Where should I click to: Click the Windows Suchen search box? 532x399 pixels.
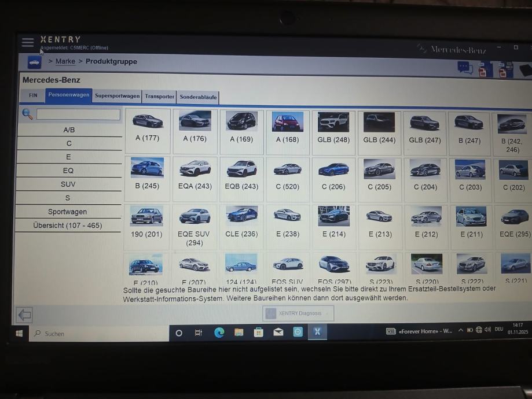click(99, 334)
